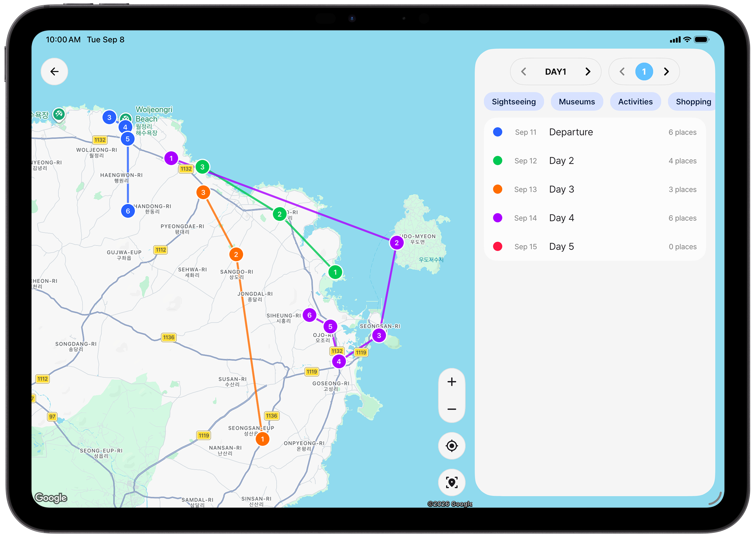
Task: Open the Day 4 itinerary row
Action: pyautogui.click(x=595, y=218)
